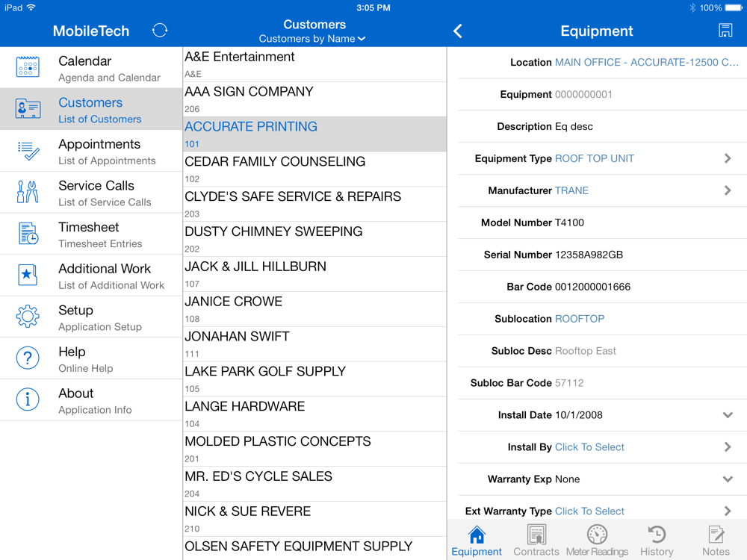The height and width of the screenshot is (560, 747).
Task: Click the MAIN OFFICE location link
Action: point(646,63)
